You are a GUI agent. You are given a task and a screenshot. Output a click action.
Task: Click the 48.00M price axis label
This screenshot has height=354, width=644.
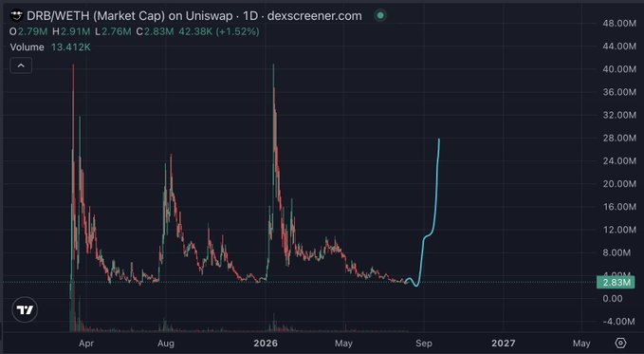tap(619, 24)
